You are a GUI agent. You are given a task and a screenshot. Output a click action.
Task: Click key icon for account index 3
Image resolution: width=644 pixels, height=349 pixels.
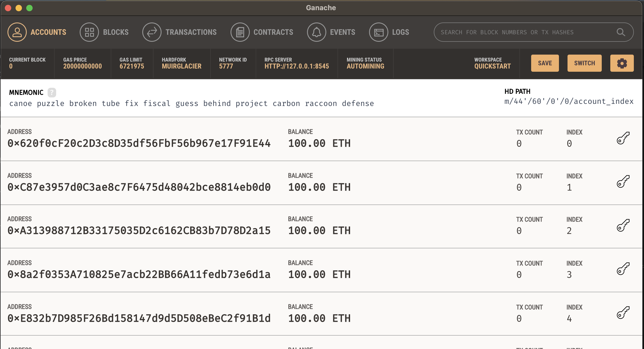tap(623, 269)
